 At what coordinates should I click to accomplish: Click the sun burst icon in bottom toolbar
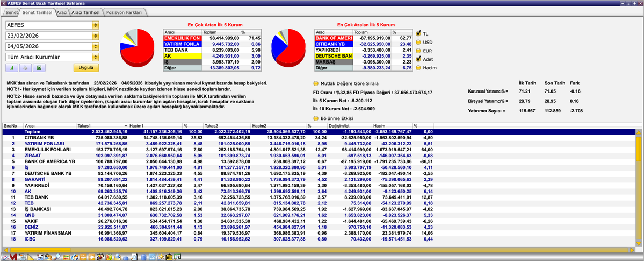161,257
